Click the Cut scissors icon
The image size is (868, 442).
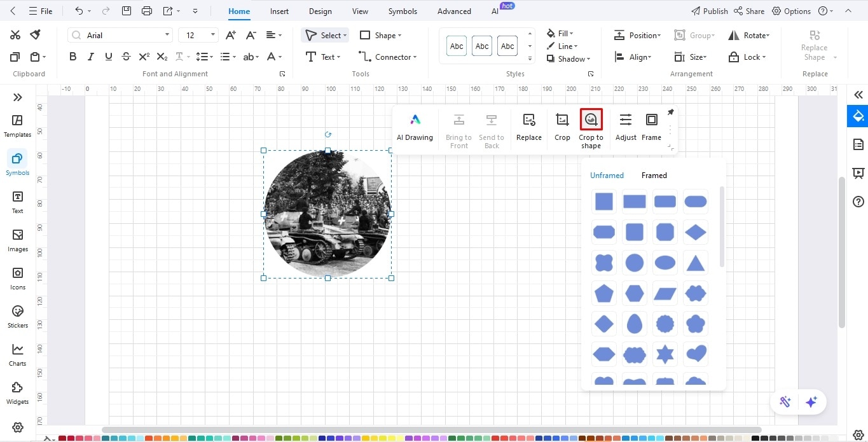15,35
